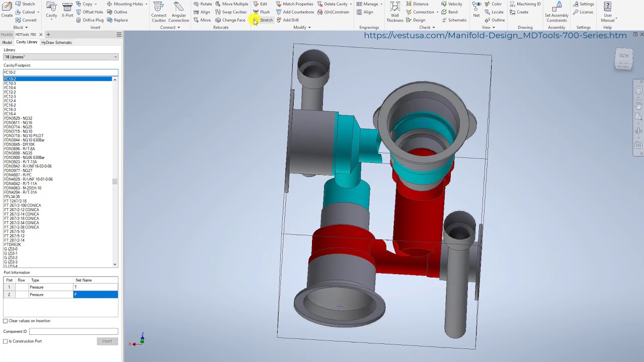The image size is (644, 362).
Task: Click the Create block tool
Action: click(7, 10)
